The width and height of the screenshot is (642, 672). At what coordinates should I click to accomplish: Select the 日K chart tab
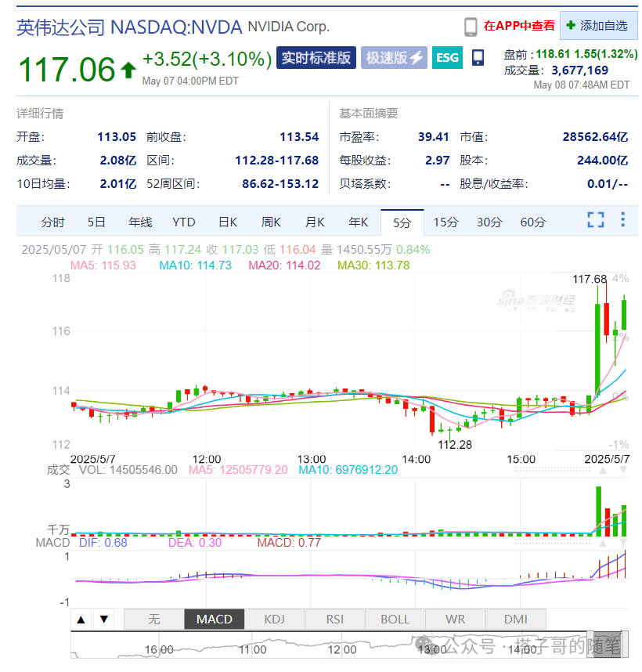228,222
